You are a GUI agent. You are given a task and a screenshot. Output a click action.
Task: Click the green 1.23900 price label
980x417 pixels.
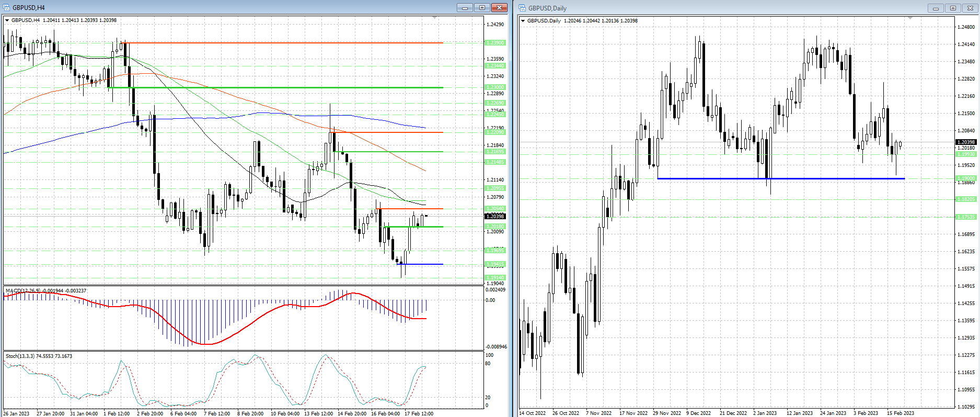495,43
